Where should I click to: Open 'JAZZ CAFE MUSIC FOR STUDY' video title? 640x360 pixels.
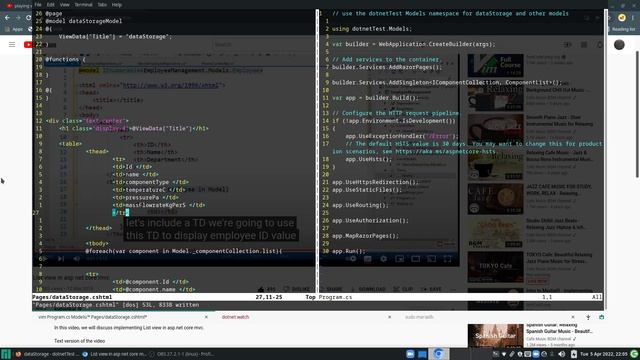click(558, 190)
